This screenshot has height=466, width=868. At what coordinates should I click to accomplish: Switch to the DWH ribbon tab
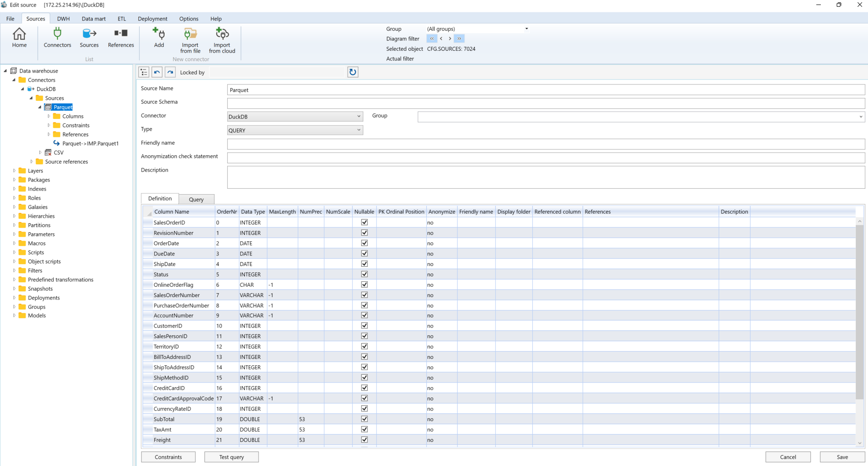[63, 19]
